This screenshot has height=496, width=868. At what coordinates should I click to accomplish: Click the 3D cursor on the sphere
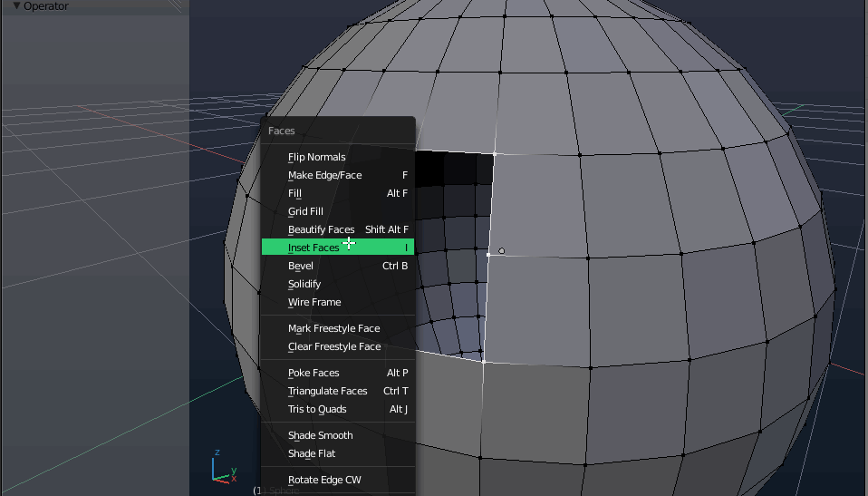point(502,251)
